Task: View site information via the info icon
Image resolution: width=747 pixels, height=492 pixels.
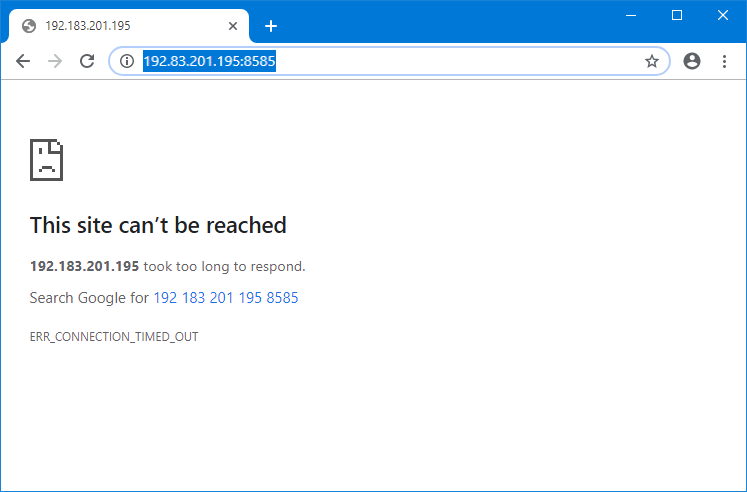Action: click(127, 61)
